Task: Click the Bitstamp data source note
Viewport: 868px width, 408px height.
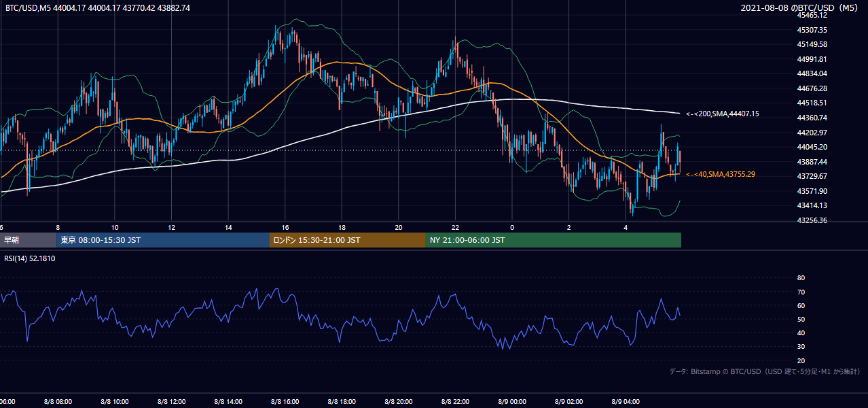Action: point(765,371)
